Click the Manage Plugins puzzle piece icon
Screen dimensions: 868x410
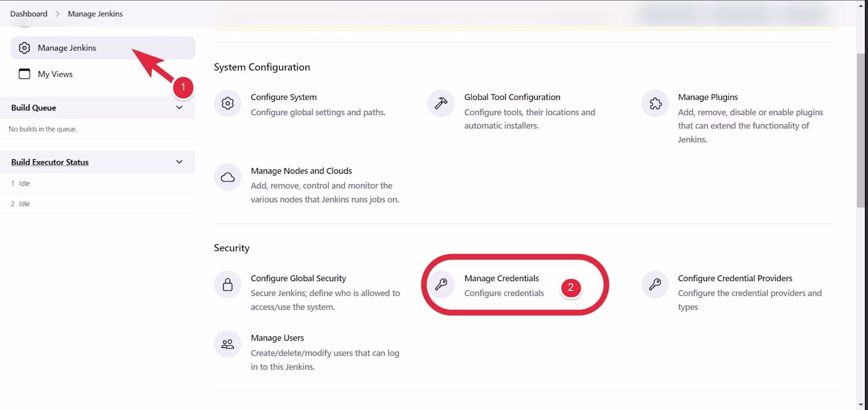[x=655, y=104]
